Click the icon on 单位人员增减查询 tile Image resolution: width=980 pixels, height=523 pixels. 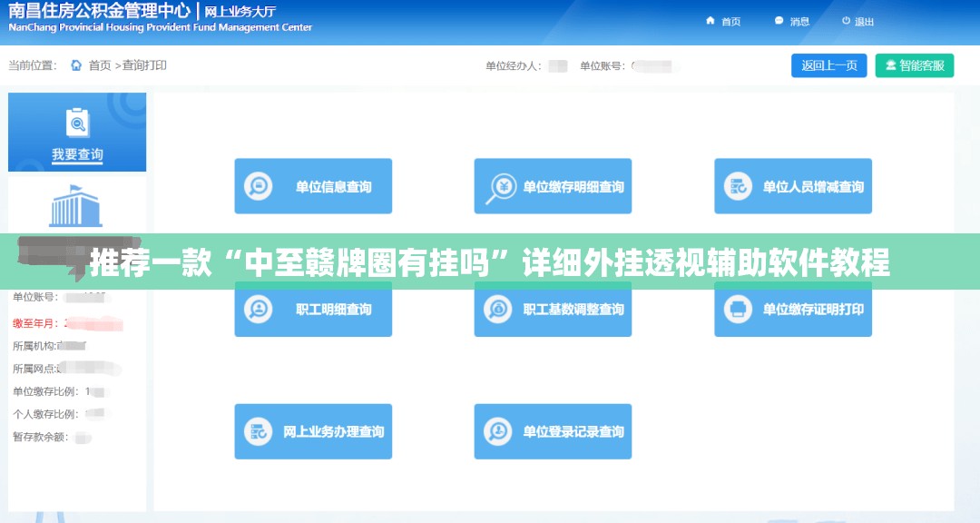pos(738,186)
